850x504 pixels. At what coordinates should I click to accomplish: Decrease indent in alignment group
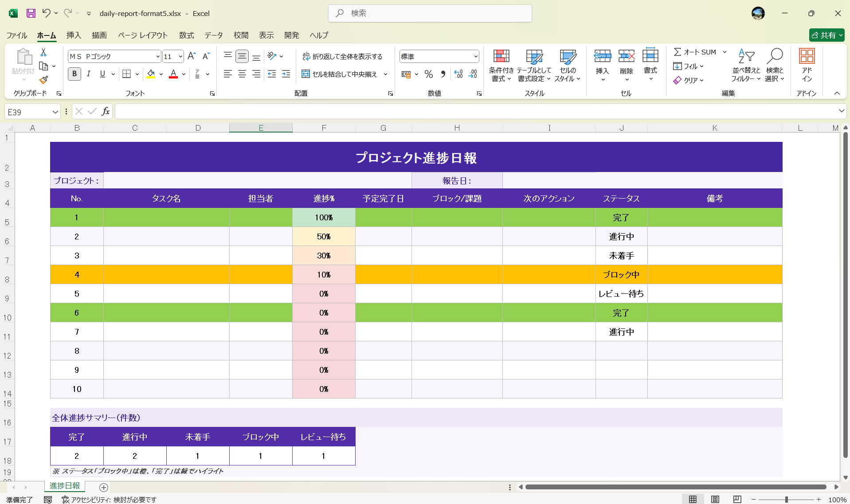(x=272, y=74)
